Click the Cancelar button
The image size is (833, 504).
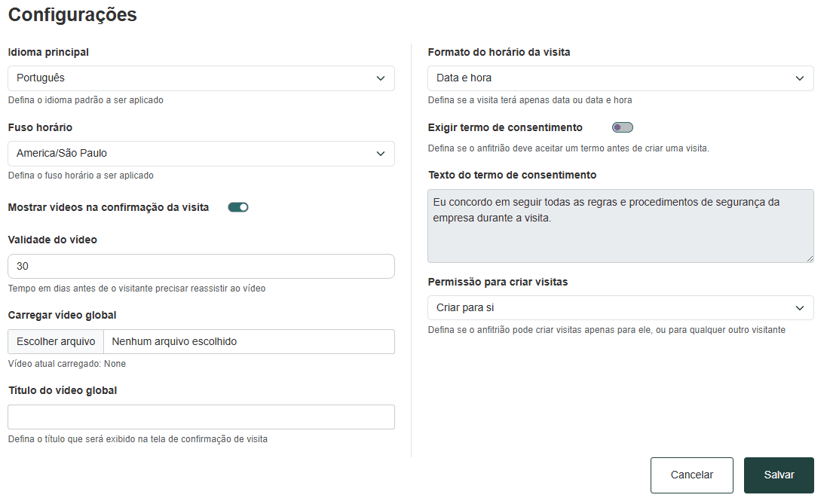point(692,475)
